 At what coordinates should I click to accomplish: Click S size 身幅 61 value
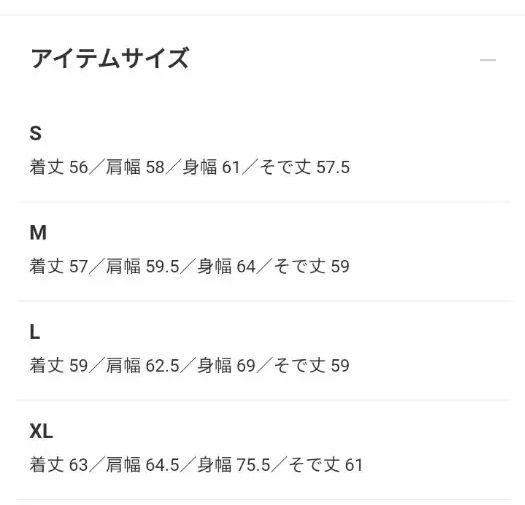pos(212,167)
